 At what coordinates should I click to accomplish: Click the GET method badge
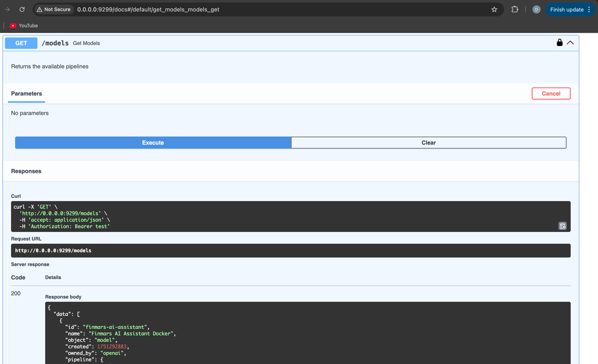[x=21, y=43]
